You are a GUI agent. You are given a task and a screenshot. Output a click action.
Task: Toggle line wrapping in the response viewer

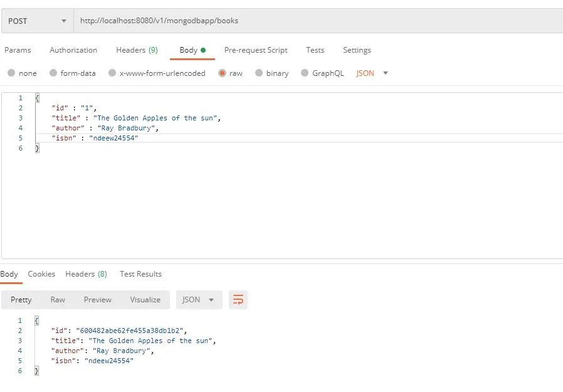point(238,300)
